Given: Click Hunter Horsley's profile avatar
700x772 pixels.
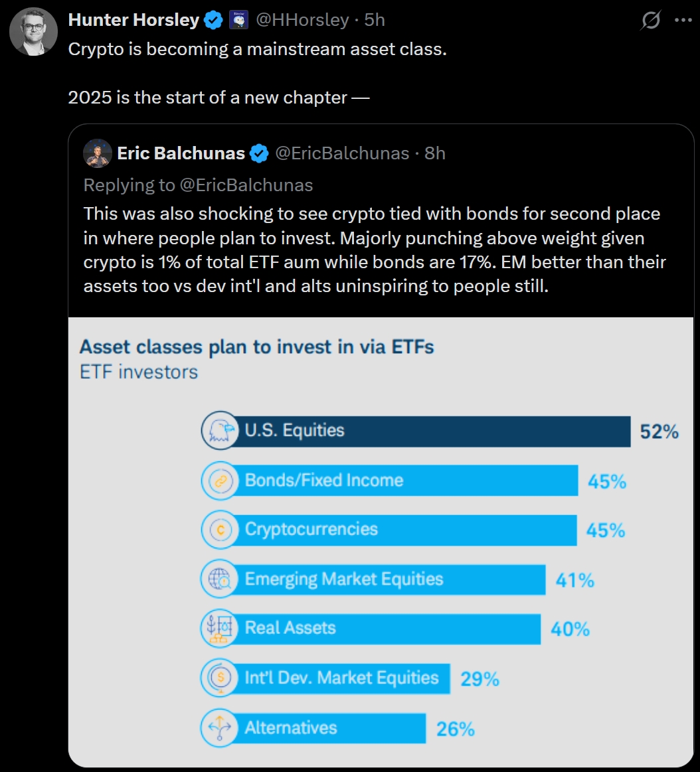Looking at the screenshot, I should 33,32.
